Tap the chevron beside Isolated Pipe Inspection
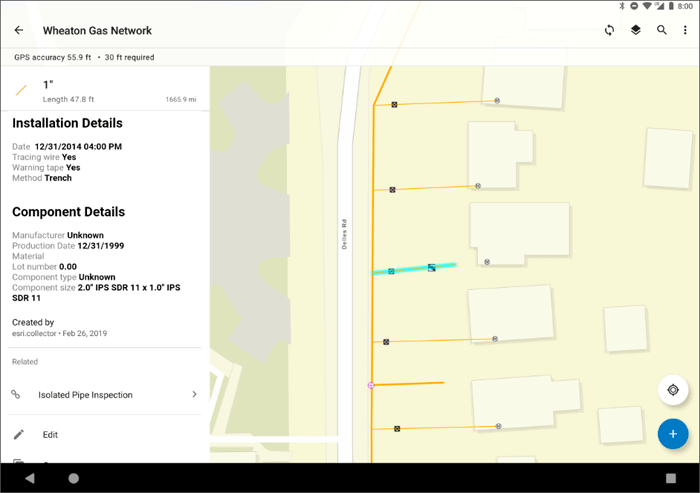 [194, 394]
